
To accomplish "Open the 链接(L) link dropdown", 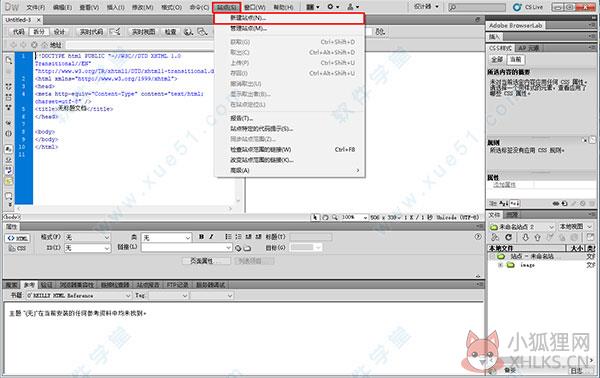I will click(187, 248).
